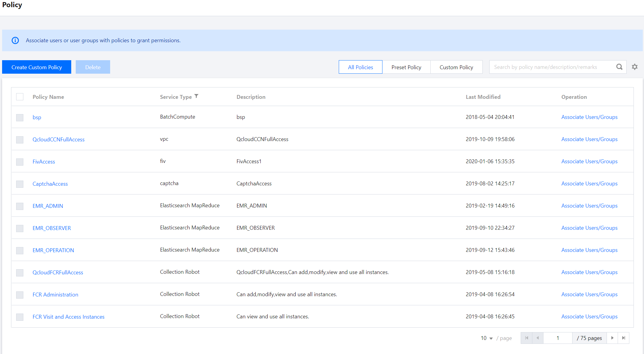Jump to last page arrow
644x354 pixels.
point(624,338)
